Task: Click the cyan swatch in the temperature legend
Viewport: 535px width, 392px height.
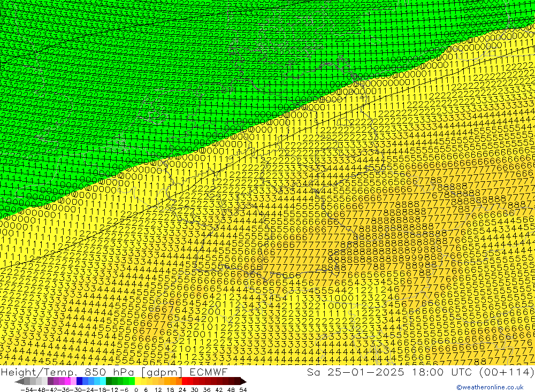Action: [103, 381]
